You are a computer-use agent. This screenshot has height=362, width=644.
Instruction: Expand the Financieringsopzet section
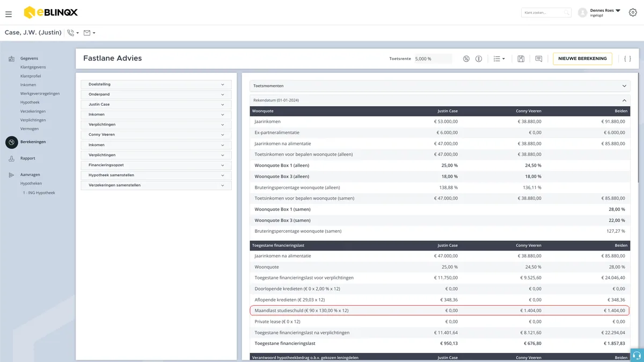pyautogui.click(x=156, y=165)
